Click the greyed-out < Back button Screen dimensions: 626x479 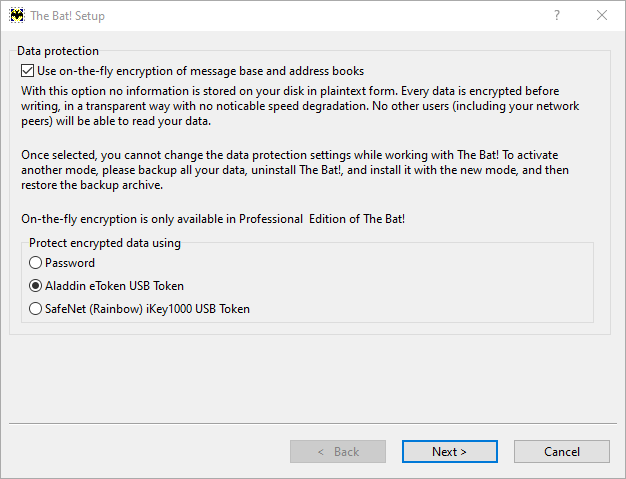(338, 451)
